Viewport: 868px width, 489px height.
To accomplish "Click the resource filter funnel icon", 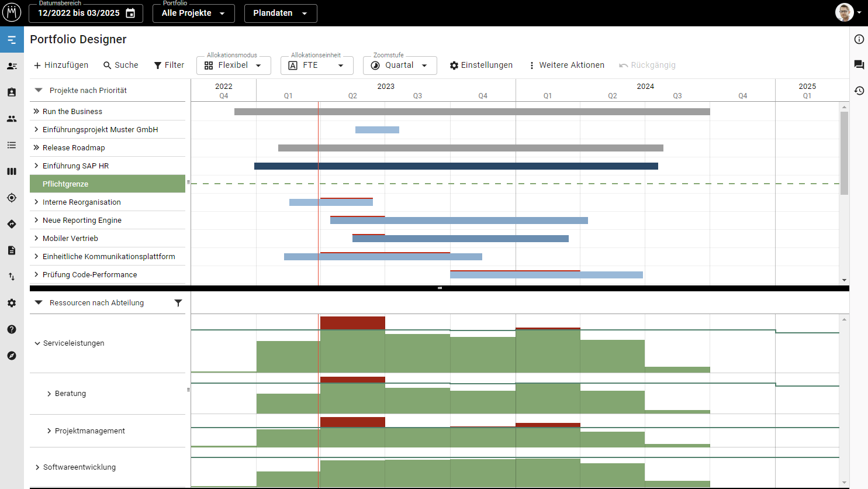I will coord(178,303).
